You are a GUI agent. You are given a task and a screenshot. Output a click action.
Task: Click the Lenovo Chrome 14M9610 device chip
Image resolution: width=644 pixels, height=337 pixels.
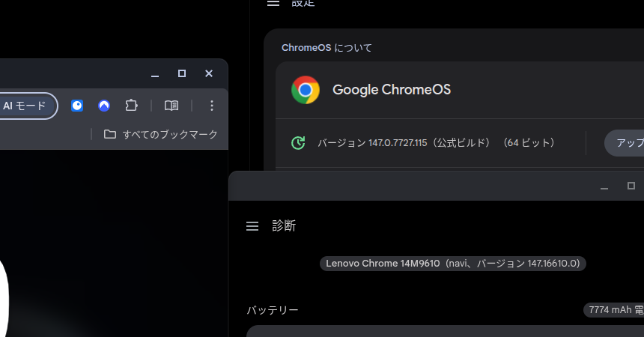[x=452, y=264]
